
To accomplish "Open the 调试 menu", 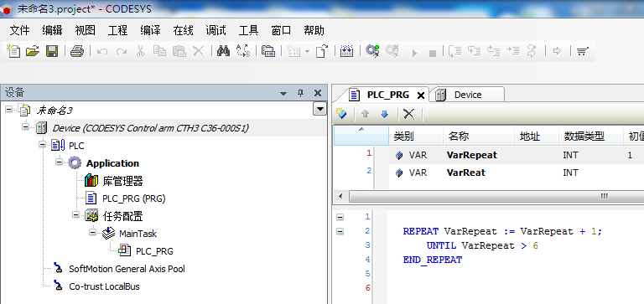I will (216, 30).
